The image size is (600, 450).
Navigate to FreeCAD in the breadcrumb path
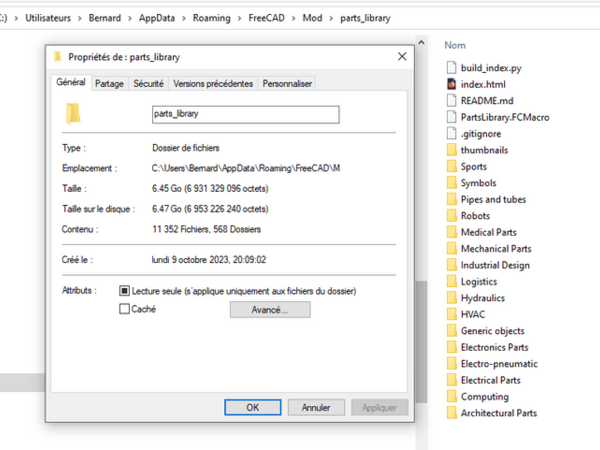click(270, 18)
